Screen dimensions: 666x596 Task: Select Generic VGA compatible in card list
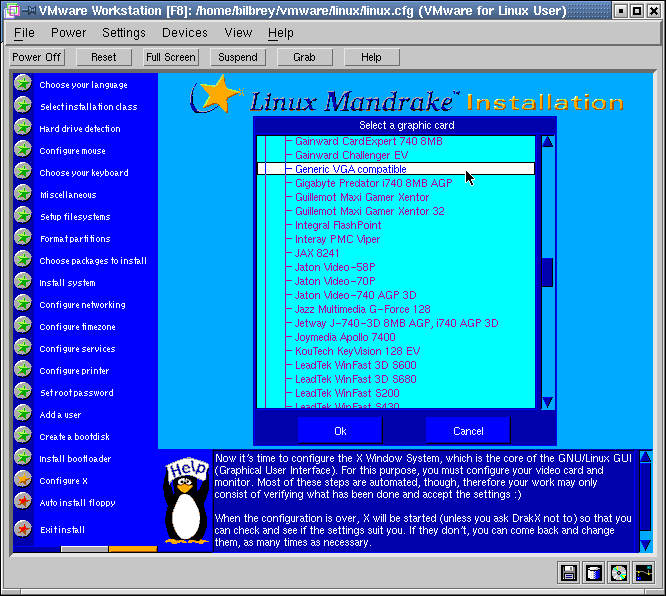point(350,169)
